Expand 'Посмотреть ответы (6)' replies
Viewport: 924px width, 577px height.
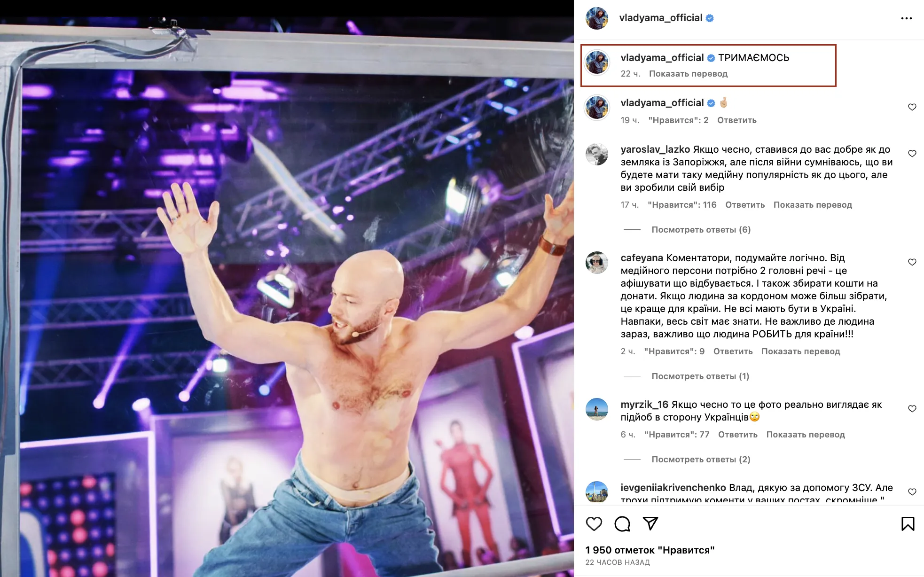click(x=701, y=230)
